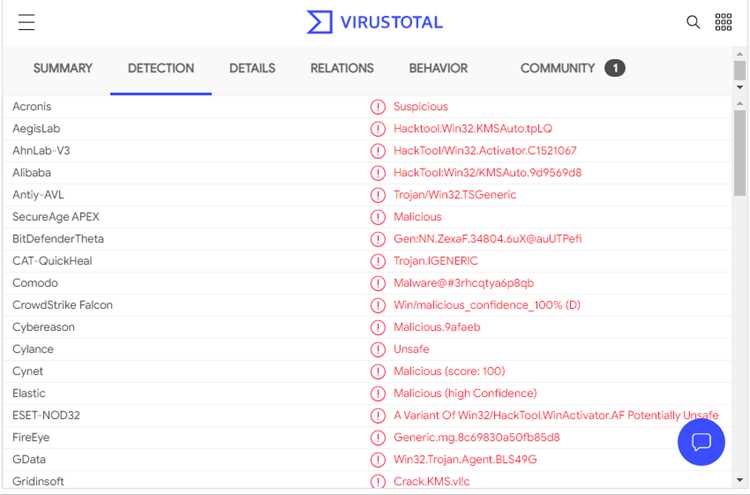This screenshot has height=495, width=750.
Task: Click the warning icon in the Cybereason row
Action: [x=378, y=327]
